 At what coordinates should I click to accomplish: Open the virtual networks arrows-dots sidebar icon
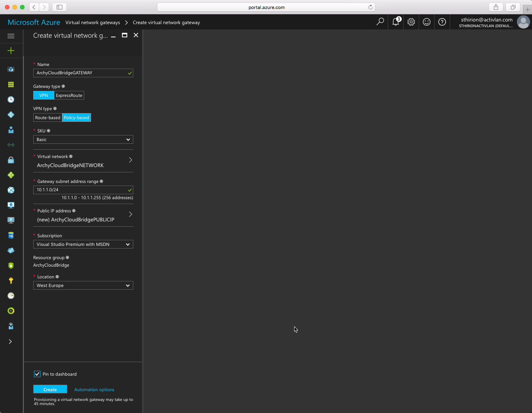tap(11, 145)
